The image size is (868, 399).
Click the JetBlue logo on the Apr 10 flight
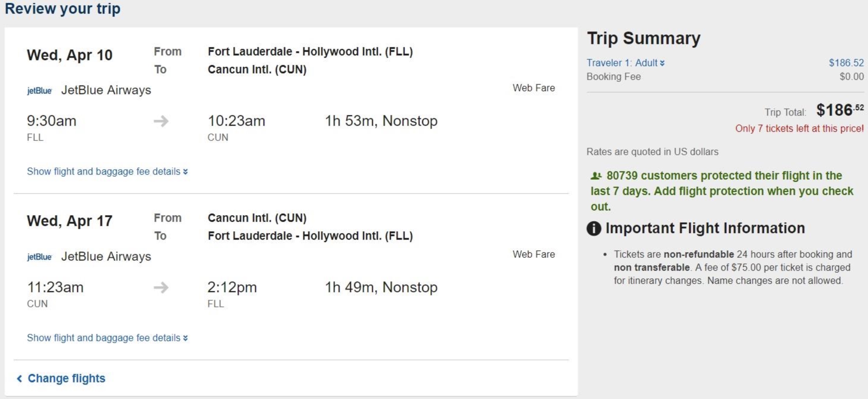click(x=39, y=91)
